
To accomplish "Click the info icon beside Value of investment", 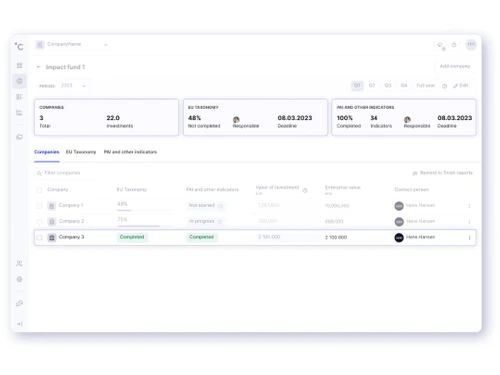I will pos(305,190).
